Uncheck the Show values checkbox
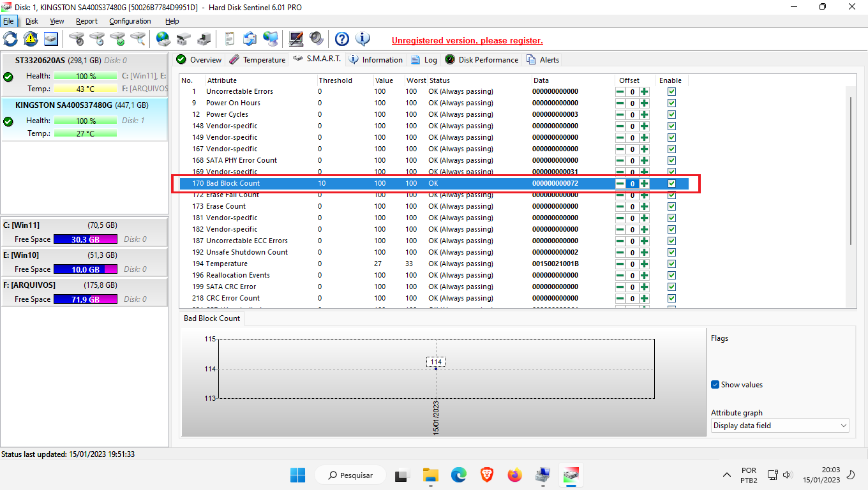The width and height of the screenshot is (868, 492). click(x=715, y=385)
